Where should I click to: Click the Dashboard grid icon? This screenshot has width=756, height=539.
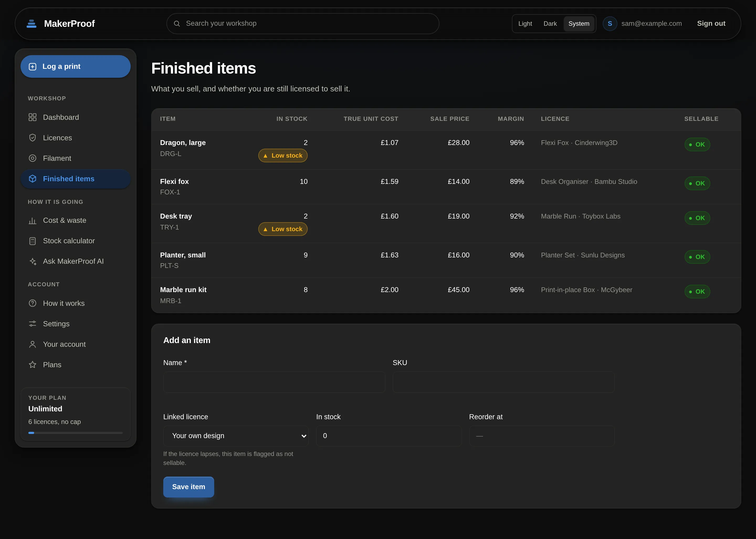pos(33,117)
